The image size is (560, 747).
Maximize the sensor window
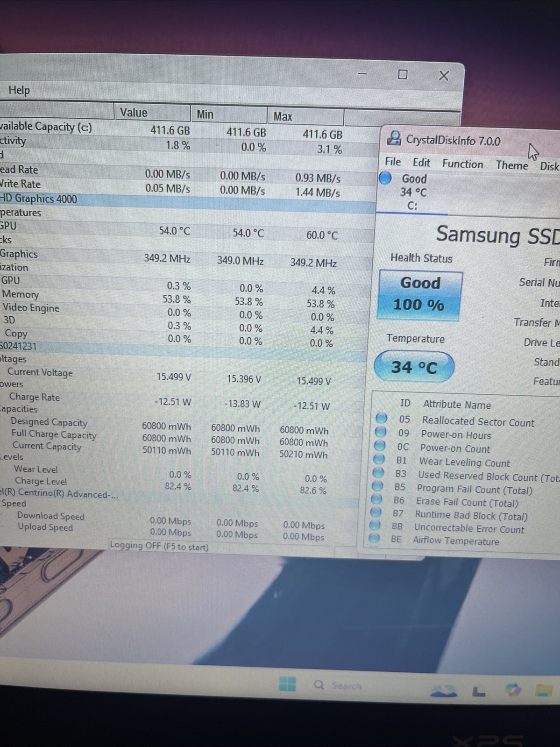tap(403, 74)
